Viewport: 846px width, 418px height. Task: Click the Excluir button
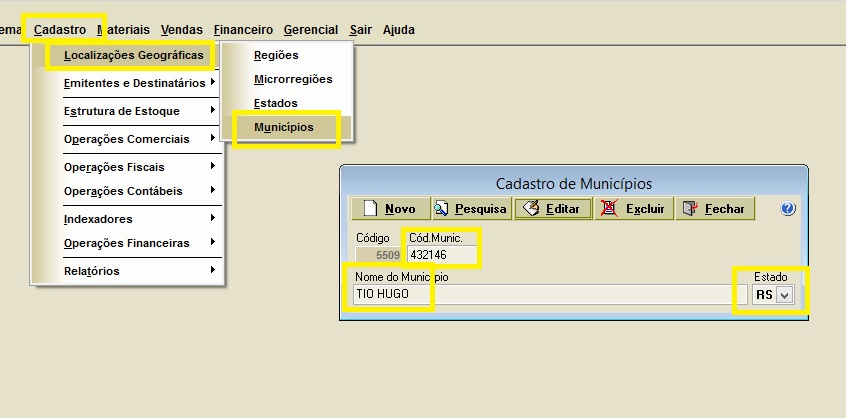click(634, 209)
